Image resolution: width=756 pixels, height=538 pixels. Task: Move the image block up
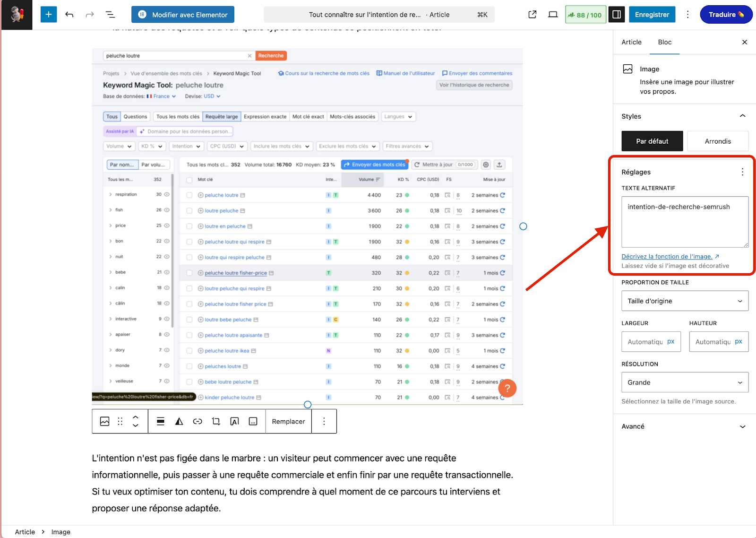(136, 417)
